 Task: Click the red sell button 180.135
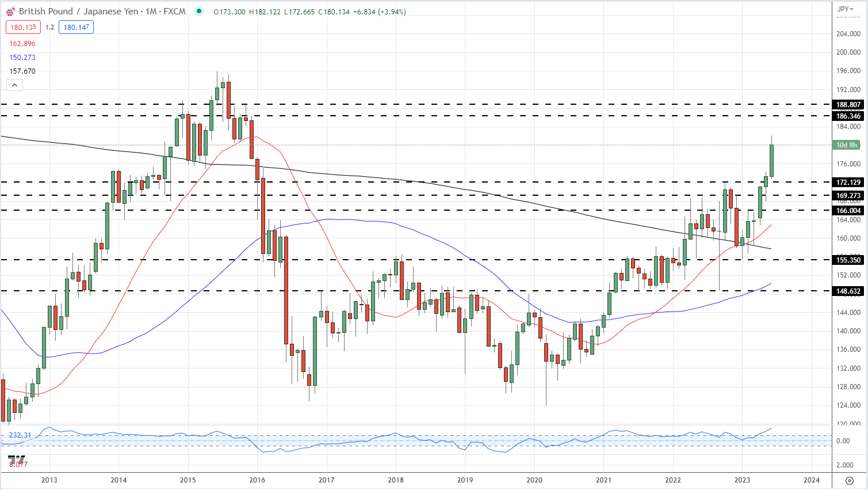[23, 27]
